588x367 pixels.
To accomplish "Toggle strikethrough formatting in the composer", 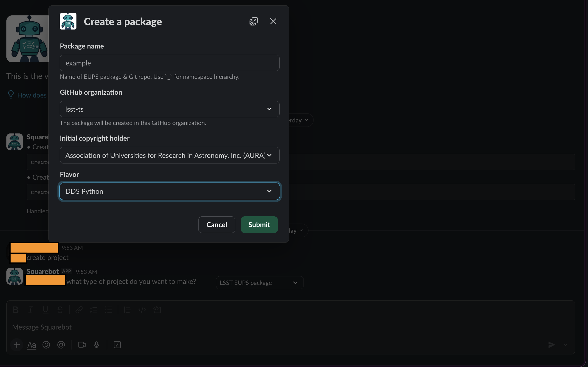I will pos(60,310).
